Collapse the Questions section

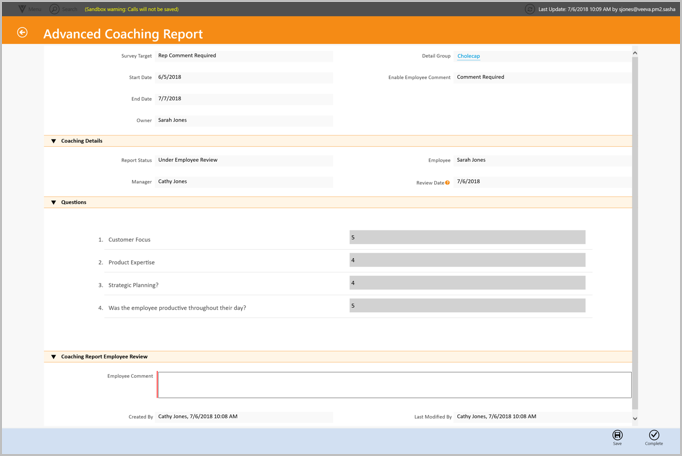pos(54,202)
